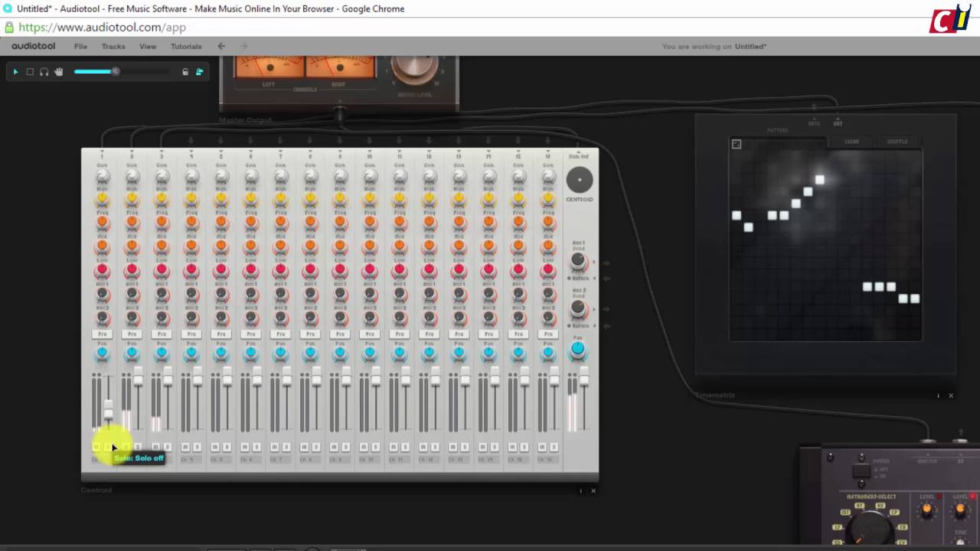
Task: Click channel 7 orange Mid knob
Action: 280,246
